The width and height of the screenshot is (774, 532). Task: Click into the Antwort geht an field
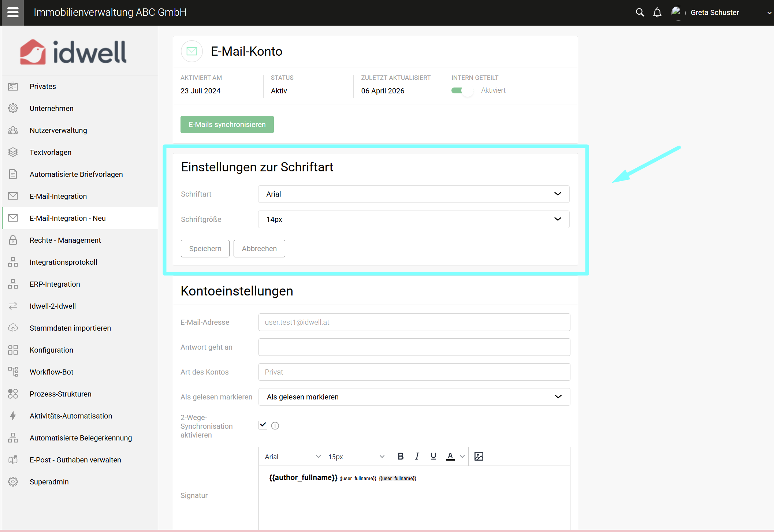[414, 347]
